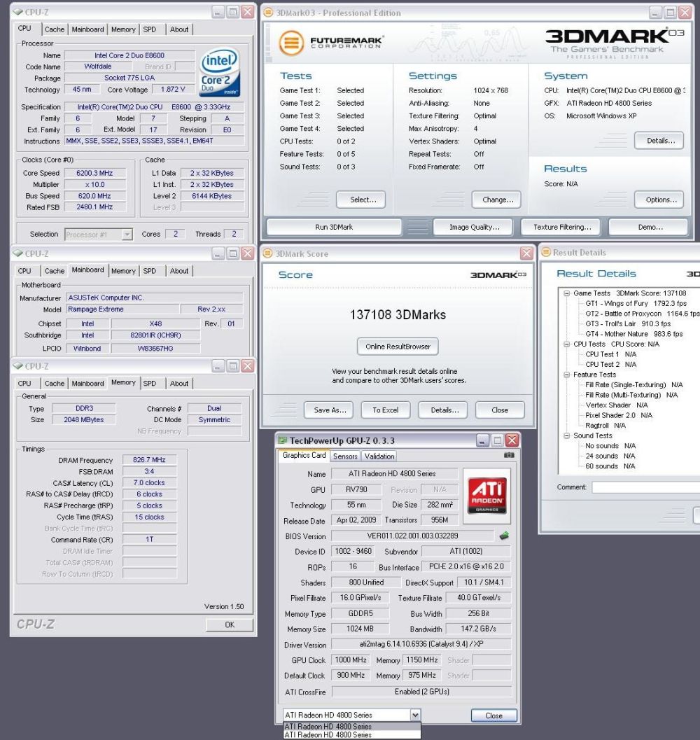
Task: Click Details button in Score window
Action: pos(444,410)
